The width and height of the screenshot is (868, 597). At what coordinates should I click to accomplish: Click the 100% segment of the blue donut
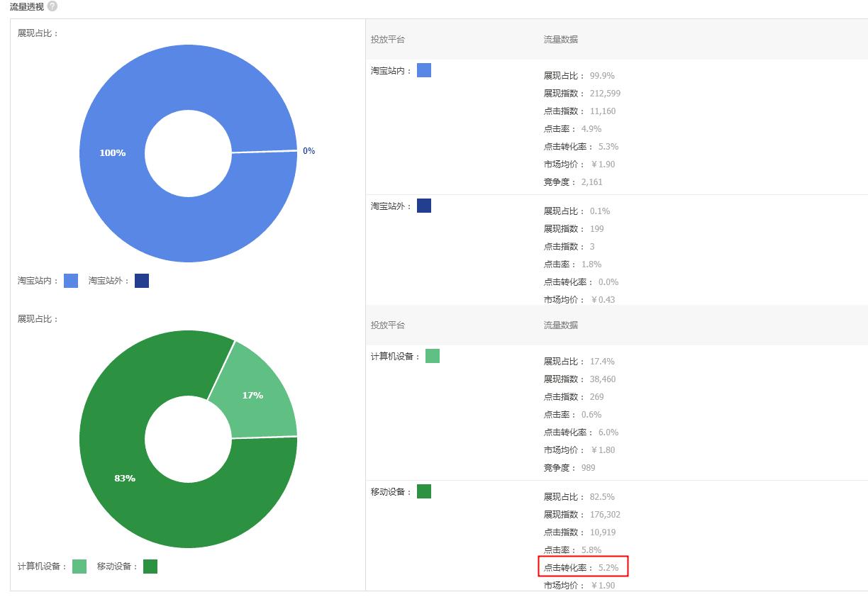(112, 152)
